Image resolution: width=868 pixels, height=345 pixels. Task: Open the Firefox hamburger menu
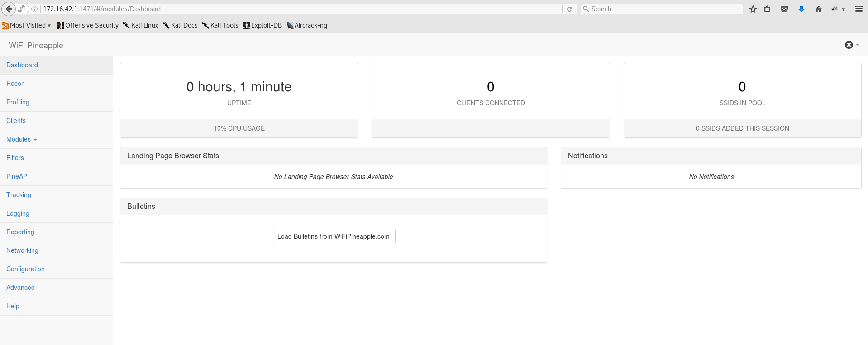[x=858, y=9]
